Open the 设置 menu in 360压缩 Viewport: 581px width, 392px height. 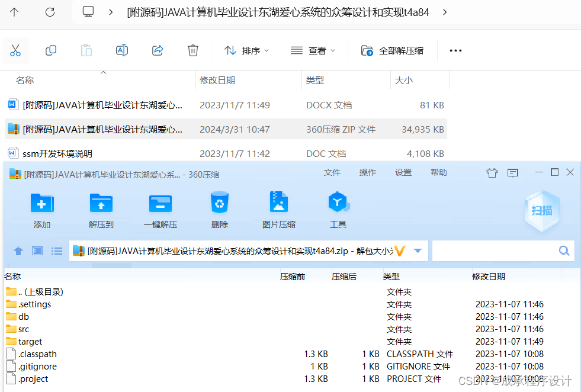coord(403,172)
